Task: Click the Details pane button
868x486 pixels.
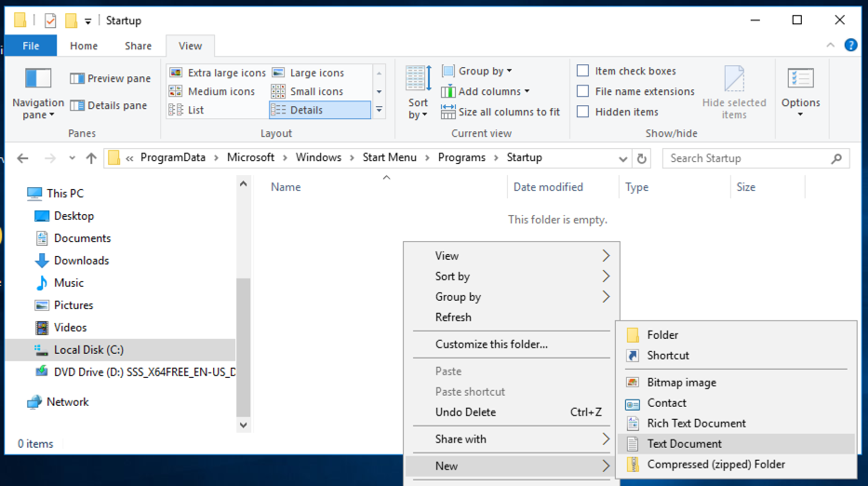Action: (109, 105)
